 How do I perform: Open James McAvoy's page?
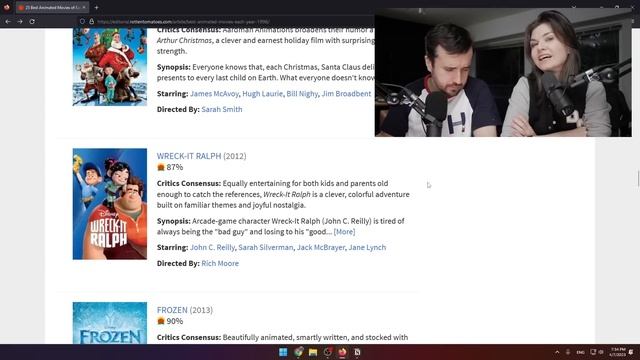pos(214,94)
